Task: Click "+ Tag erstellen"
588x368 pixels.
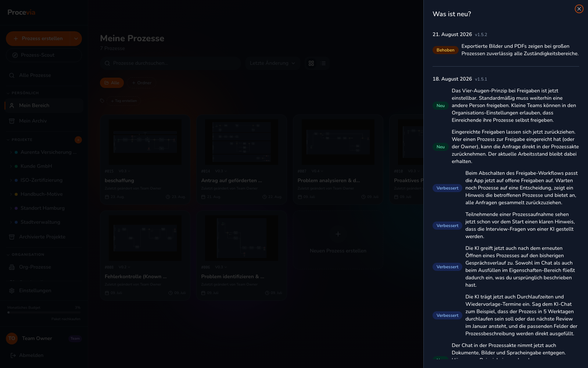Action: pyautogui.click(x=124, y=101)
